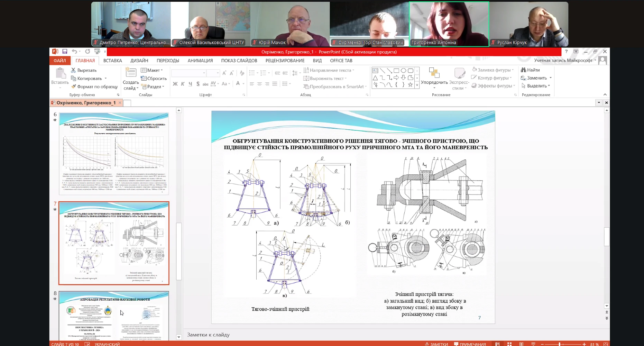This screenshot has height=346, width=644.
Task: Switch to slide sorter view icon
Action: 509,344
